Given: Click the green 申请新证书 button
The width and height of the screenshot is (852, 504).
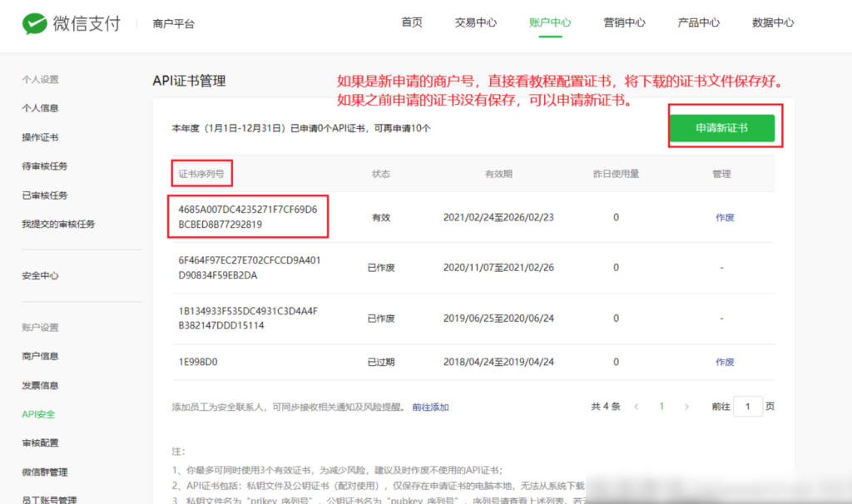Looking at the screenshot, I should [x=724, y=126].
